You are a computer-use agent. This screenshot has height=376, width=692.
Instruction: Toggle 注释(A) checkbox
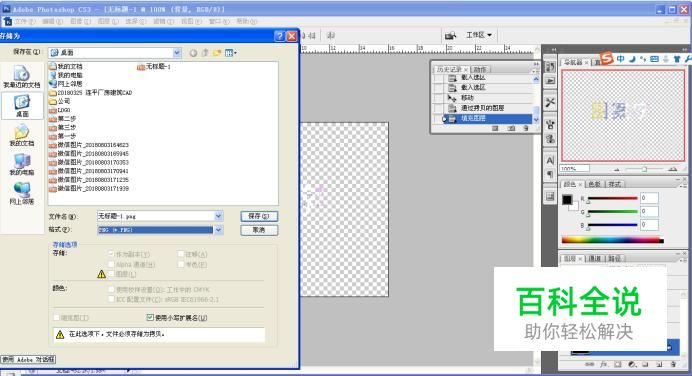[x=181, y=254]
